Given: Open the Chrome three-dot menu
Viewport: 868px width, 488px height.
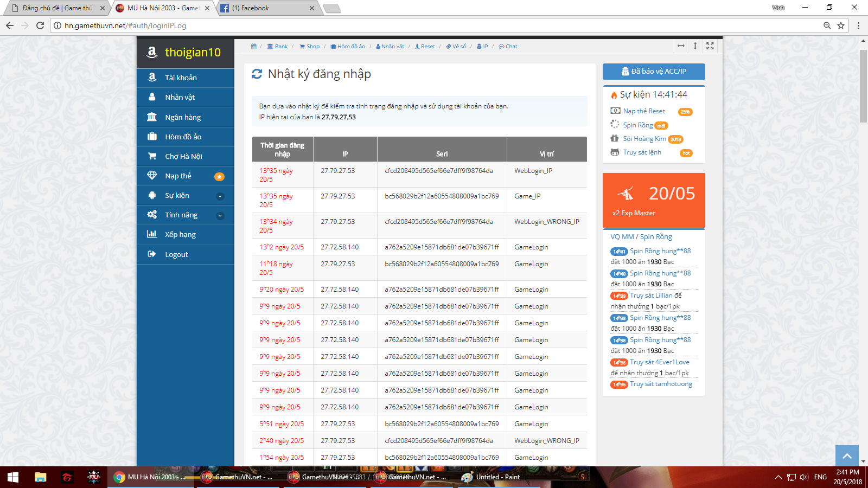Looking at the screenshot, I should (x=858, y=25).
